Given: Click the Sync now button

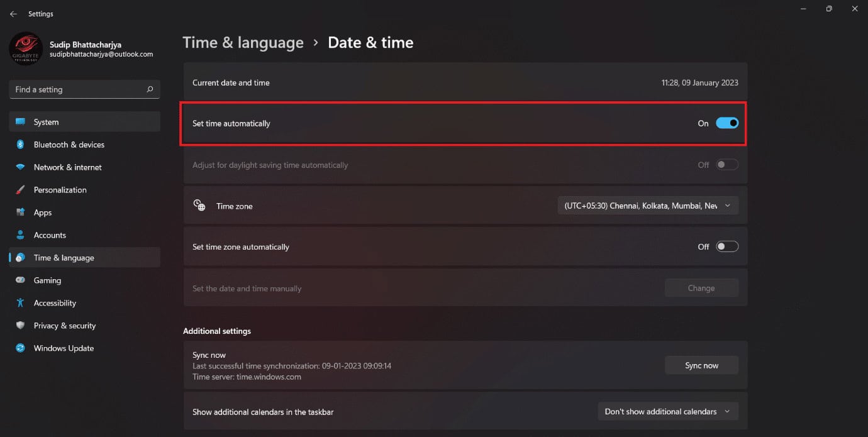Looking at the screenshot, I should (x=701, y=365).
